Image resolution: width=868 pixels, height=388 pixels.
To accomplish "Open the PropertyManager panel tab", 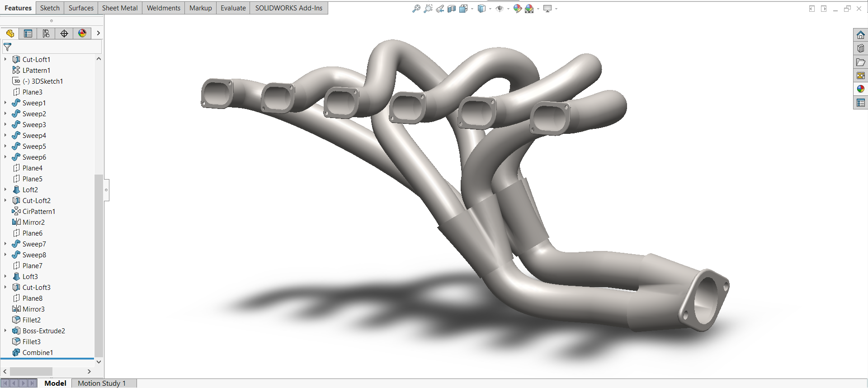I will tap(28, 33).
